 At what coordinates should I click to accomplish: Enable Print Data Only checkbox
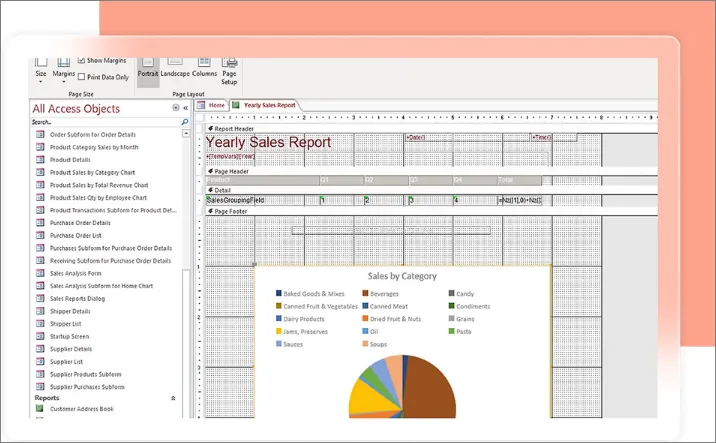pyautogui.click(x=81, y=77)
